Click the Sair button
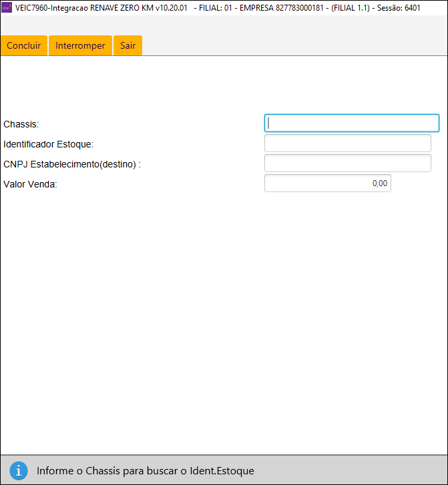Image resolution: width=448 pixels, height=485 pixels. point(128,45)
